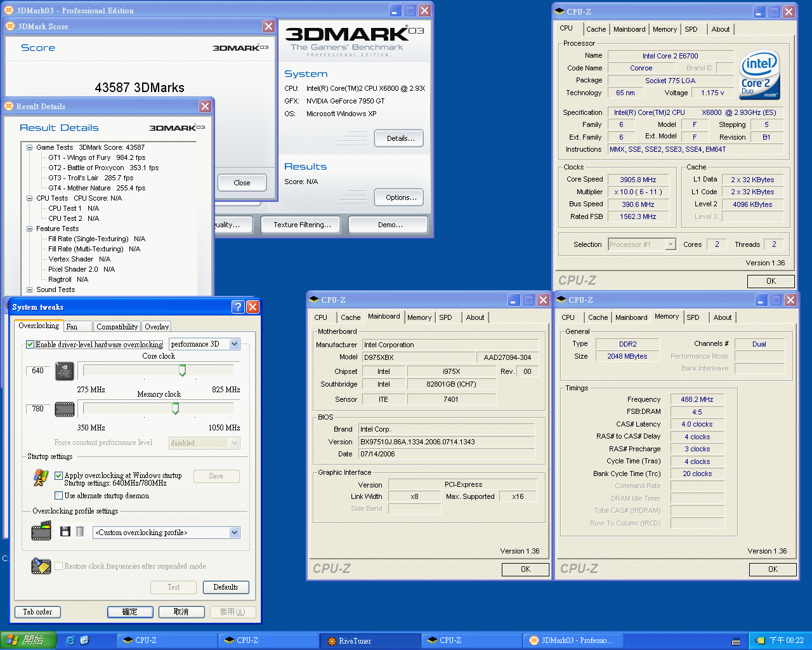Viewport: 812px width, 650px height.
Task: Select the SPD tab in Mainboard CPU-Z window
Action: 446,317
